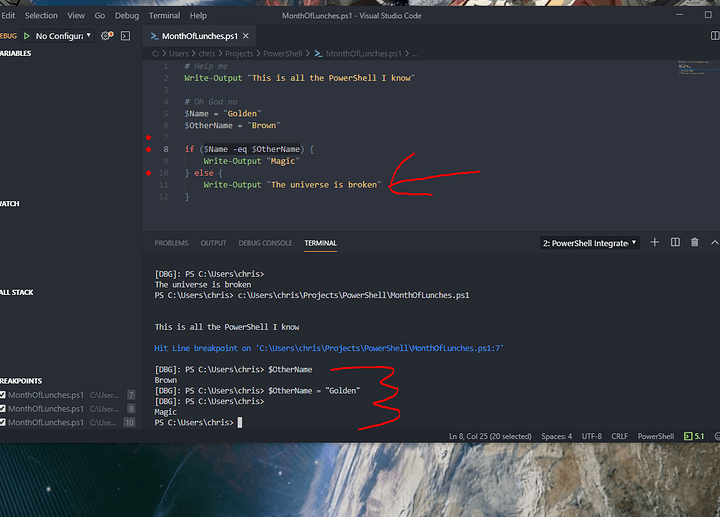The height and width of the screenshot is (517, 720).
Task: Click the maximize window button in title bar
Action: (x=708, y=15)
